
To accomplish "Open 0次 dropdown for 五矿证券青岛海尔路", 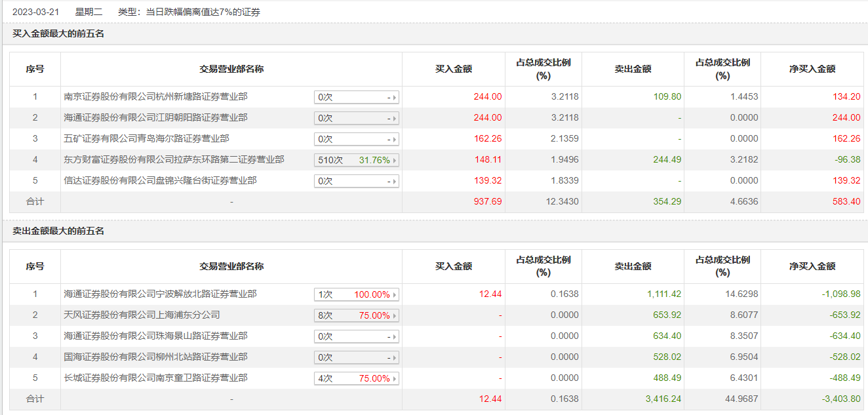I will pyautogui.click(x=357, y=140).
